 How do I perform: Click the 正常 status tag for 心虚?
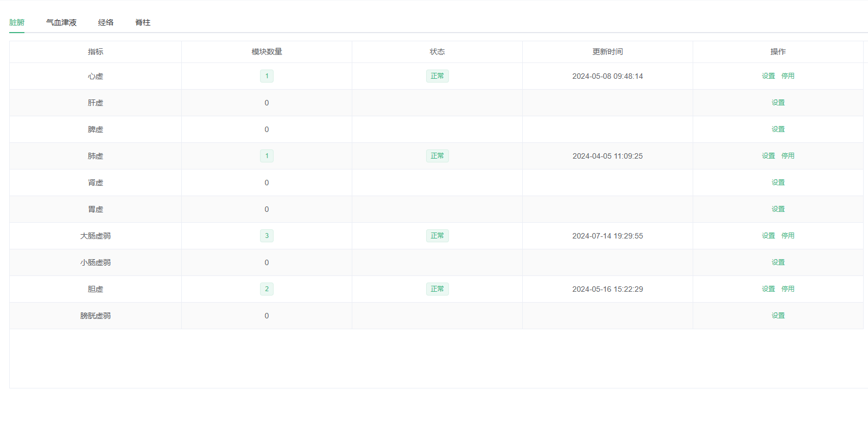(437, 76)
